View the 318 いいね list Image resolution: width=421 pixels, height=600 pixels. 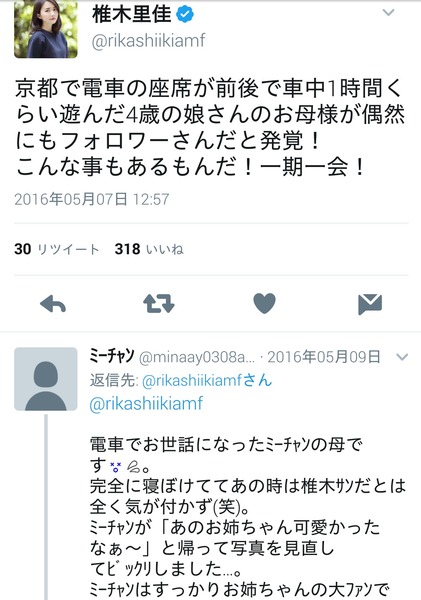pos(149,249)
